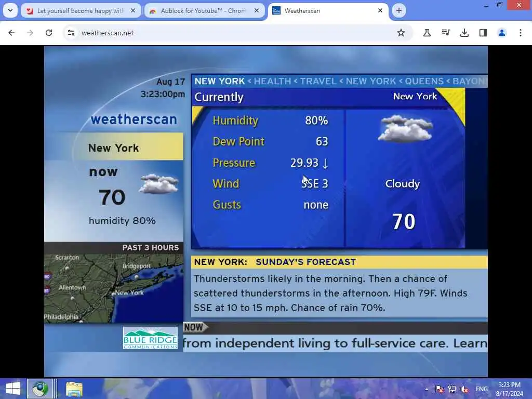Close the 'Let yourself become happy' tab

(x=133, y=10)
